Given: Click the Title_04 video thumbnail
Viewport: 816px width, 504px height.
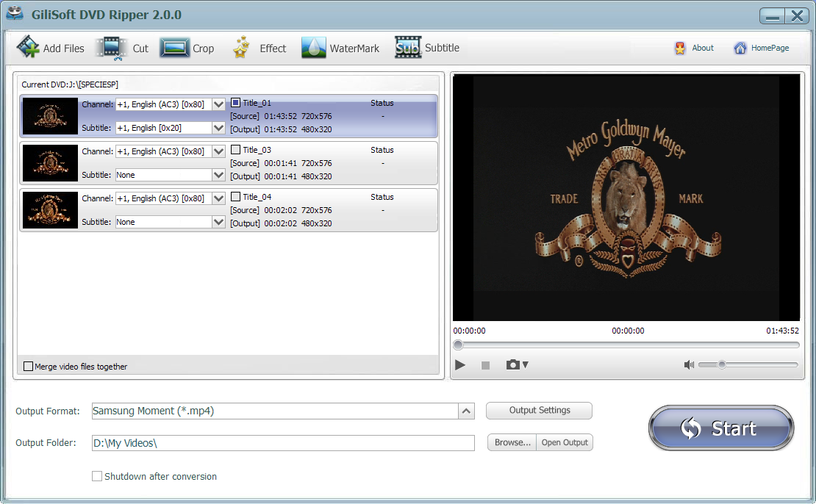Looking at the screenshot, I should tap(49, 210).
